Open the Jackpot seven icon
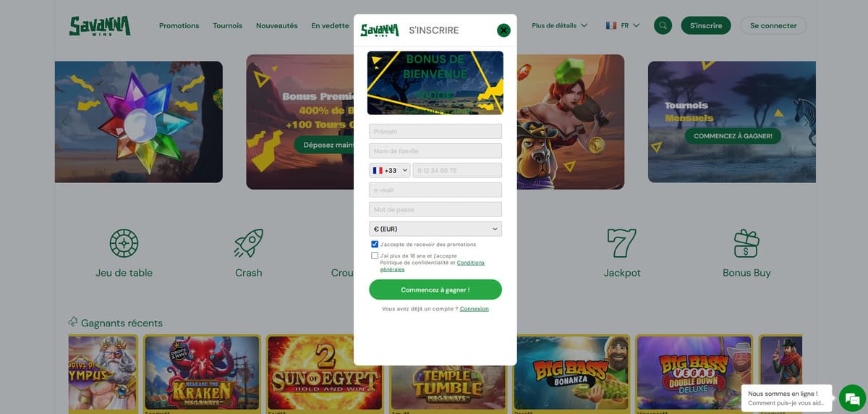This screenshot has height=414, width=868. [622, 244]
